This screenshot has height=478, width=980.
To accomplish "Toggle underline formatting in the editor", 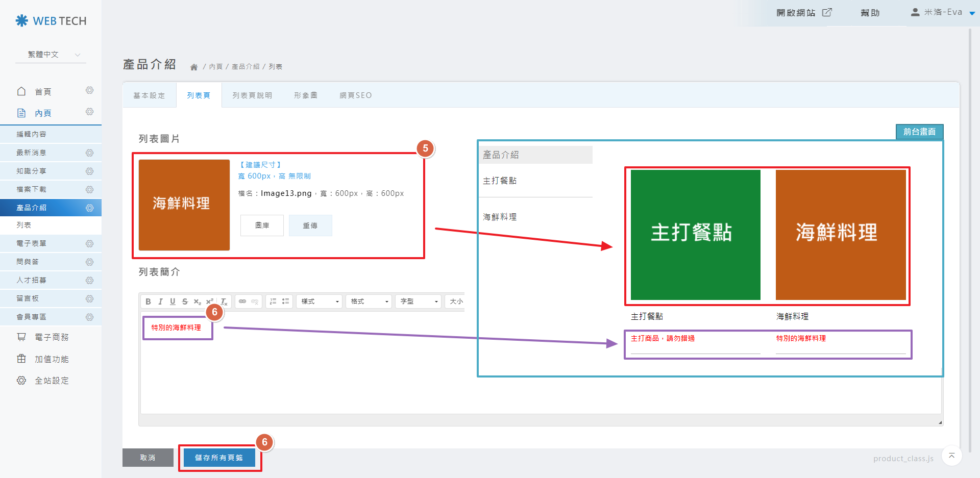I will click(x=173, y=301).
